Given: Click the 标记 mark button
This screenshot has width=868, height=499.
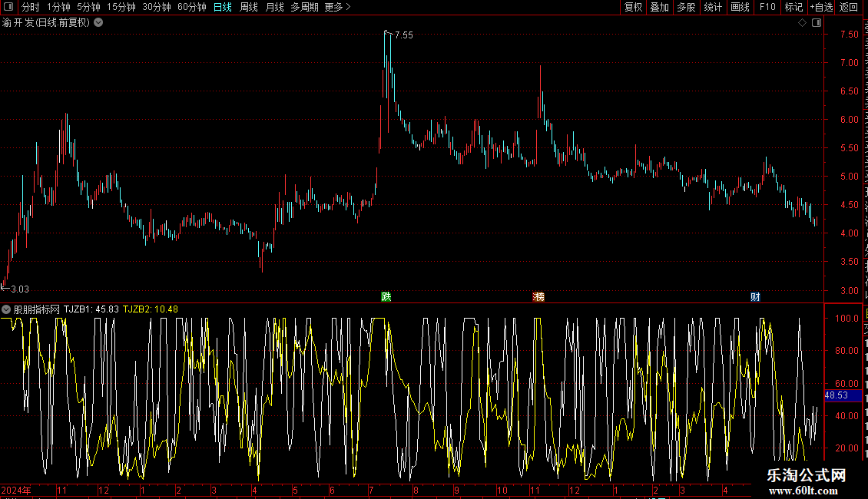Looking at the screenshot, I should coord(793,7).
